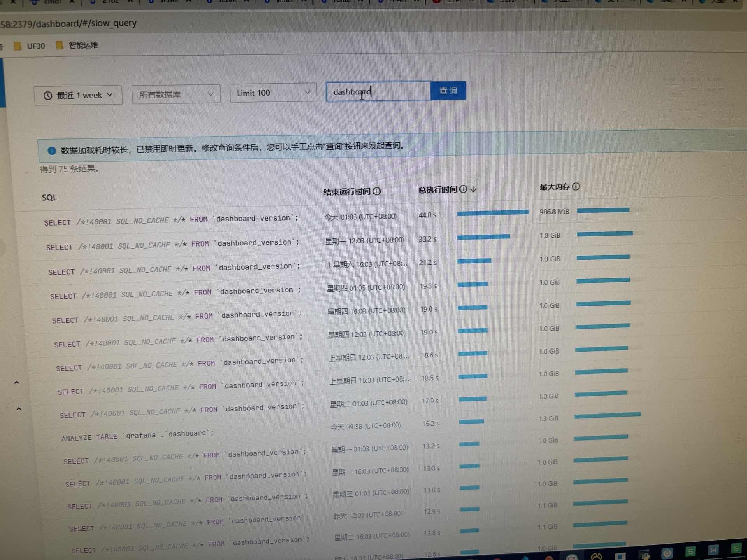Screen dimensions: 747x560
Task: Collapse the upper sidebar chevron arrow
Action: point(16,382)
